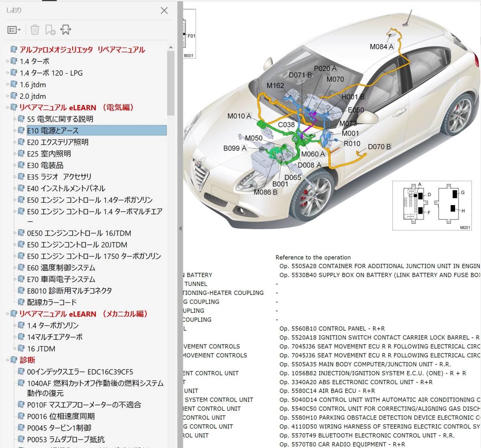481x448 pixels.
Task: Expand the 1.4 ターボ bookmark node
Action: 7,61
